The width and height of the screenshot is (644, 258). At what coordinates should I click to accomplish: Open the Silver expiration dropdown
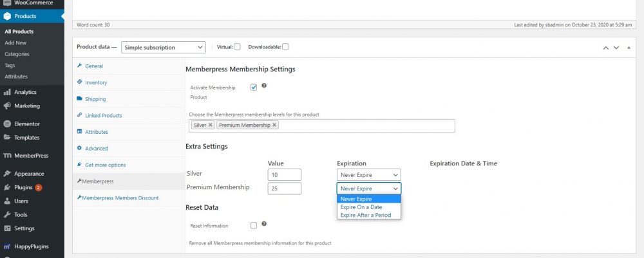(368, 174)
